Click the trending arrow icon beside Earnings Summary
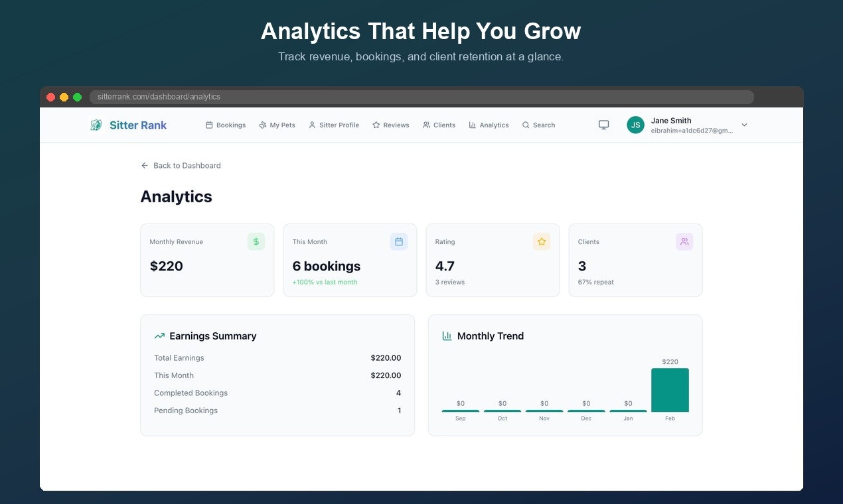This screenshot has width=843, height=504. coord(159,336)
